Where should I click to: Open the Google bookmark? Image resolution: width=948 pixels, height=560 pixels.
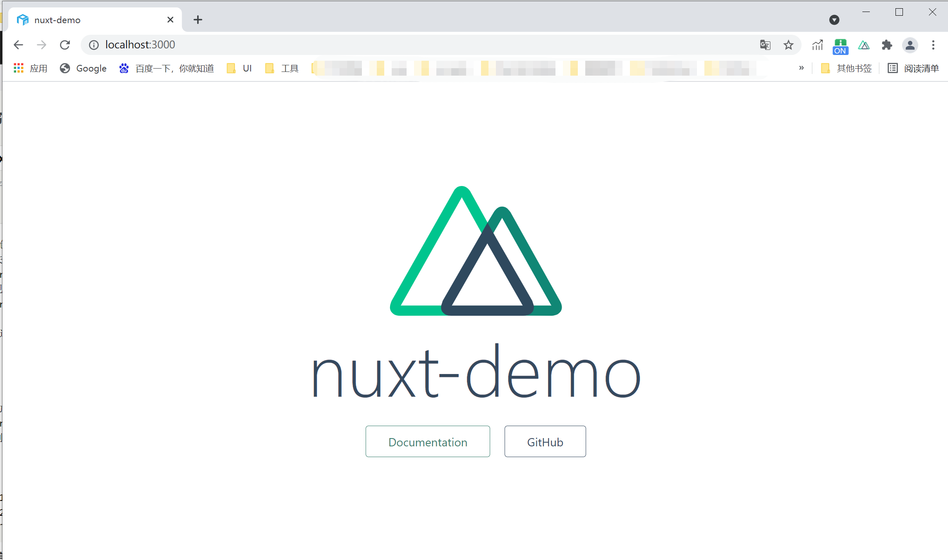pos(83,68)
